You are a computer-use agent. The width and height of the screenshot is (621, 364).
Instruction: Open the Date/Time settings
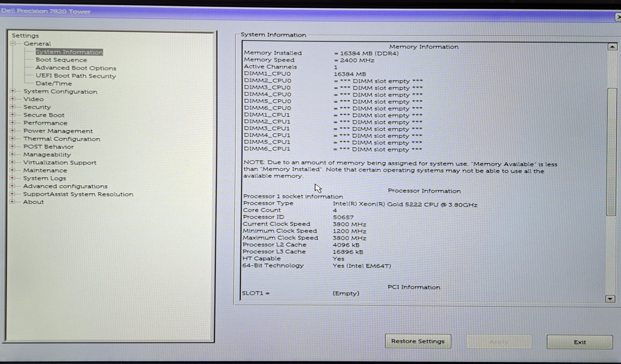(54, 84)
